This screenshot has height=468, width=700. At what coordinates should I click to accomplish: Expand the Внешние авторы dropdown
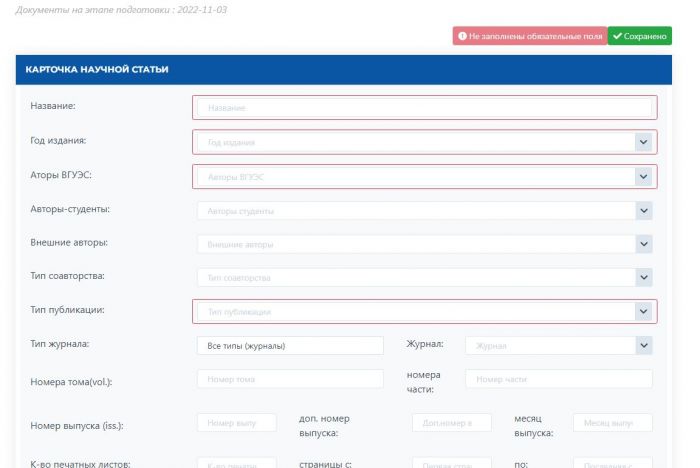point(424,244)
